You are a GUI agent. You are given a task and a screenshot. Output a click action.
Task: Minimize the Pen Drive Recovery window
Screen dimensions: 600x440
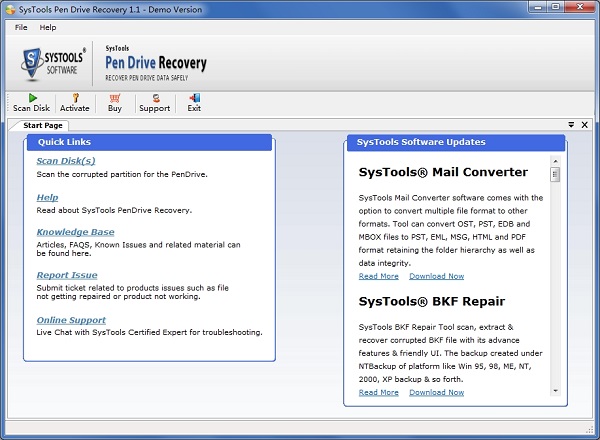point(538,7)
